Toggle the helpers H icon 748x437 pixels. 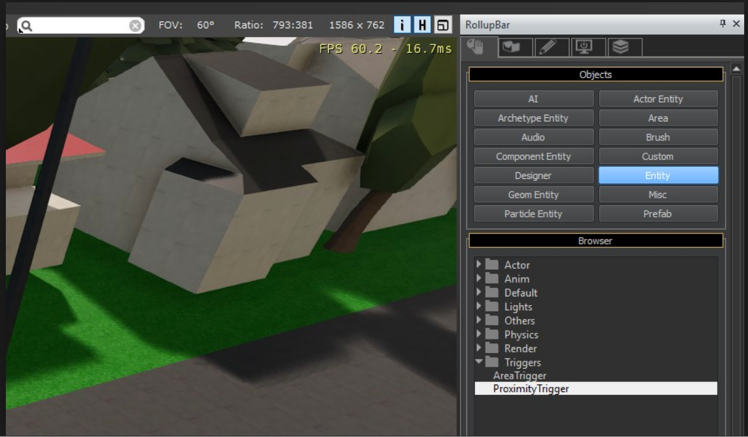click(x=422, y=25)
